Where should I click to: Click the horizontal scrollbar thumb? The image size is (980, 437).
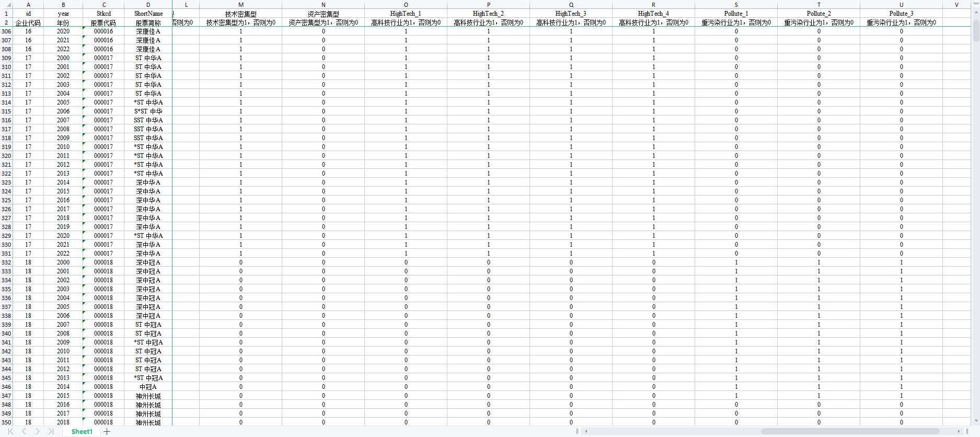[x=850, y=431]
